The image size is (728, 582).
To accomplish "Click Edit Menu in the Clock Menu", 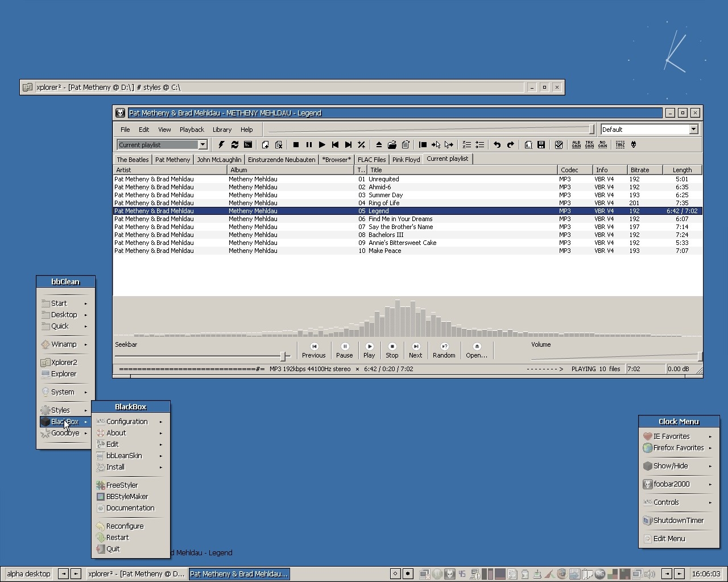I will point(679,539).
